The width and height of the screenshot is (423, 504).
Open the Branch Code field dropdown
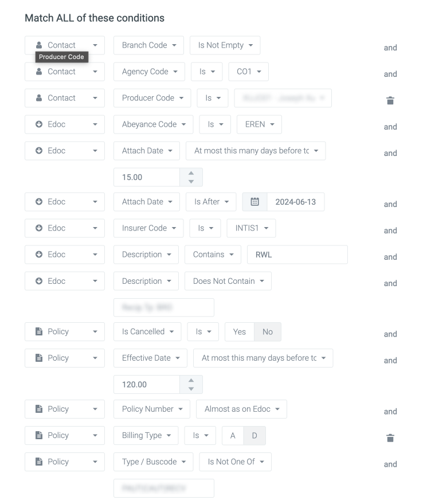click(x=148, y=45)
